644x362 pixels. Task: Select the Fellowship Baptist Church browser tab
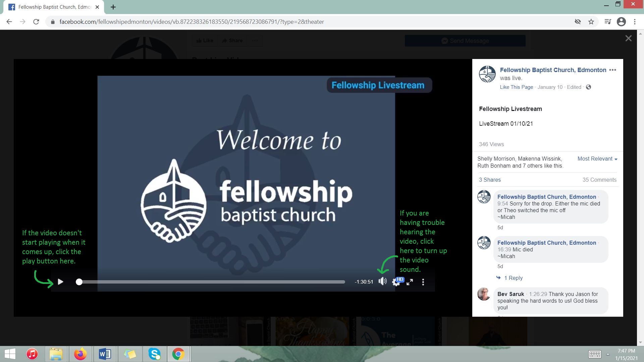pyautogui.click(x=54, y=7)
